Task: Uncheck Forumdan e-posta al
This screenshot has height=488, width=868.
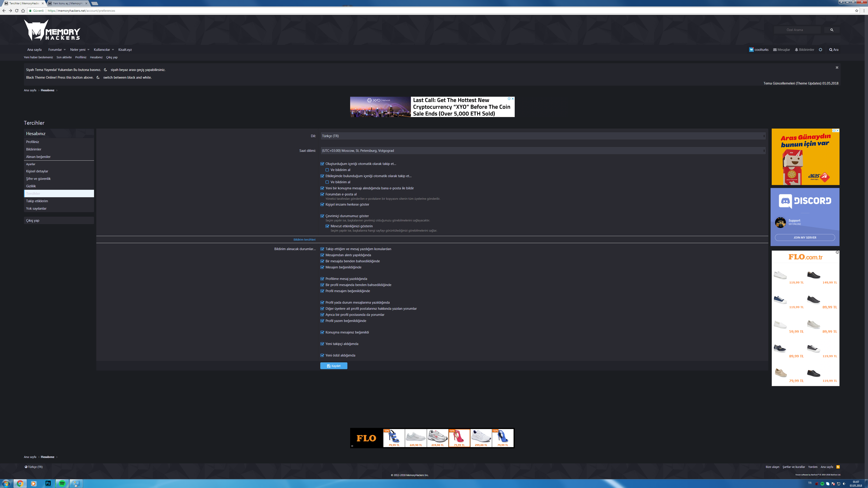Action: [x=322, y=194]
